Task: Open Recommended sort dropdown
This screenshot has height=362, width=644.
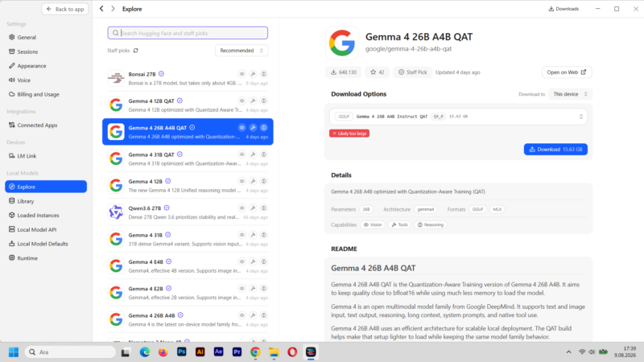Action: pyautogui.click(x=242, y=51)
